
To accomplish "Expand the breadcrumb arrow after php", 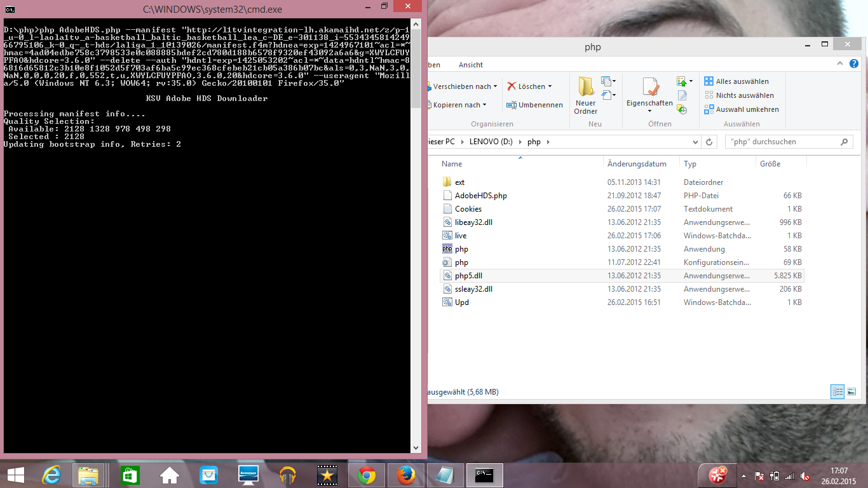I will tap(548, 142).
